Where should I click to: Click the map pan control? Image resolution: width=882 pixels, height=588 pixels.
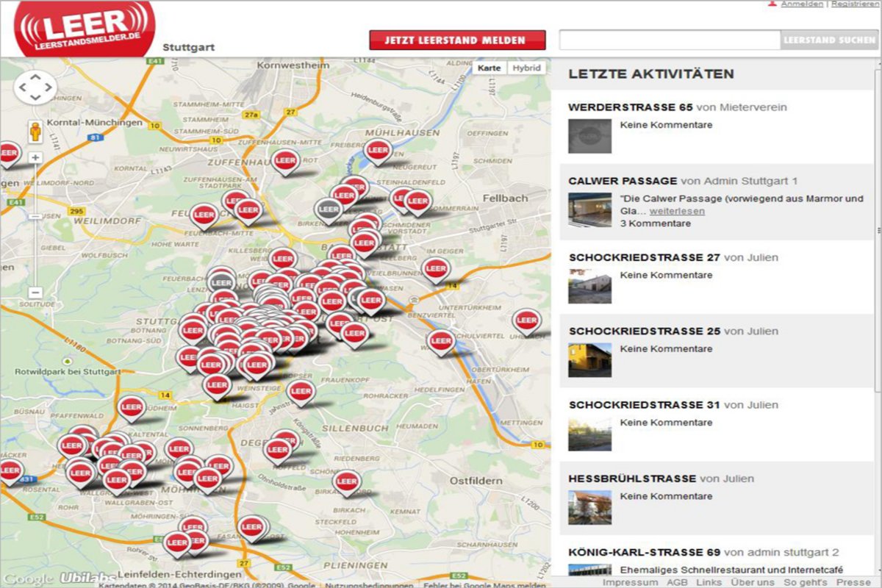[x=35, y=88]
